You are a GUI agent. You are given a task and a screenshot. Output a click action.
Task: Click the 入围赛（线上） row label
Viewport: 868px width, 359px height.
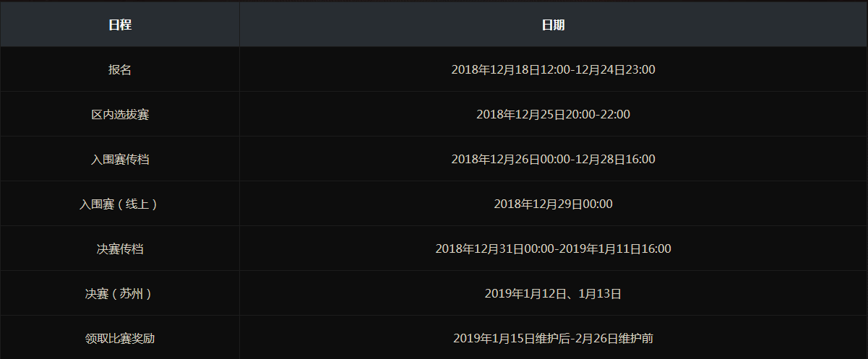(120, 204)
